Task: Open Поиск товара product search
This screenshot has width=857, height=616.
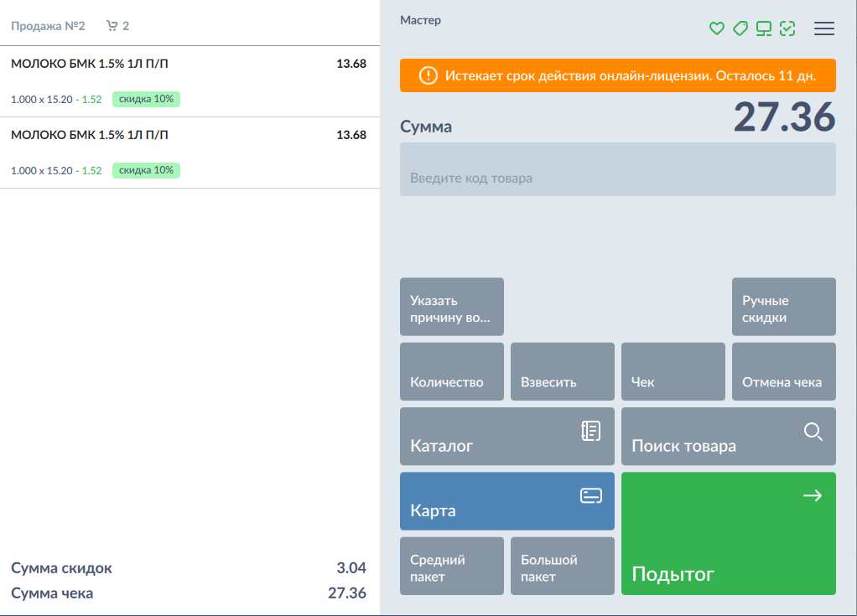Action: [728, 436]
